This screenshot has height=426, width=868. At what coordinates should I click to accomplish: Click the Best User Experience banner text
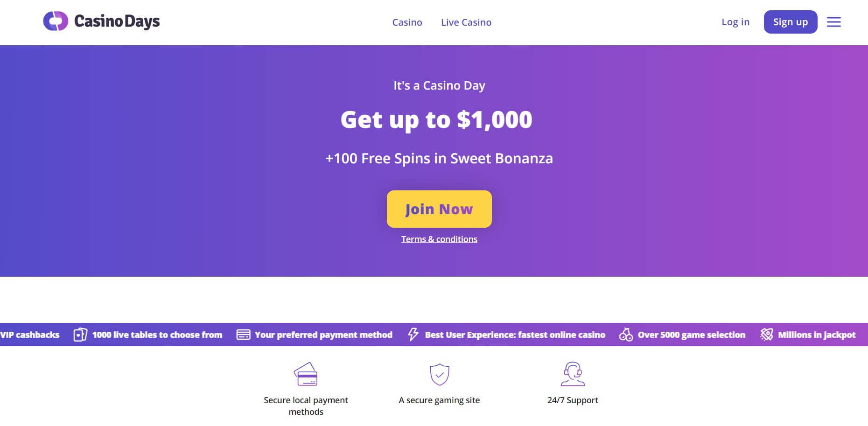(x=515, y=335)
